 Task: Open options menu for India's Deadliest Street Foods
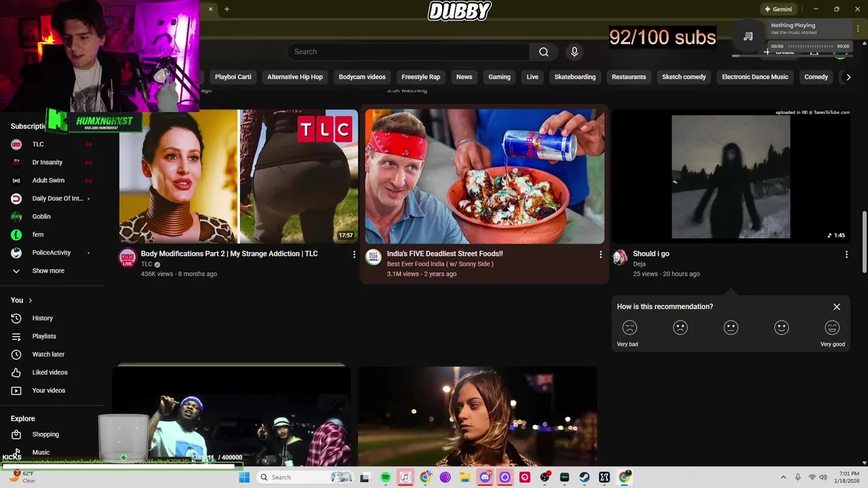click(x=600, y=254)
